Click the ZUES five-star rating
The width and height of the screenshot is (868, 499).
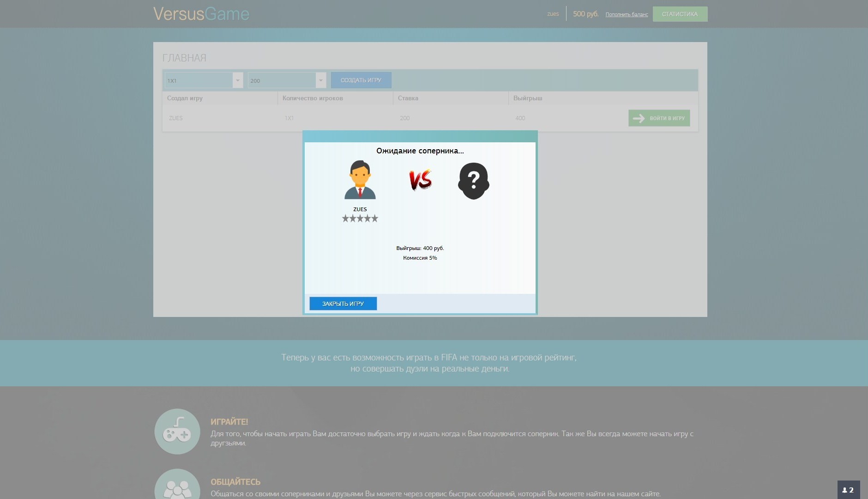pos(360,219)
